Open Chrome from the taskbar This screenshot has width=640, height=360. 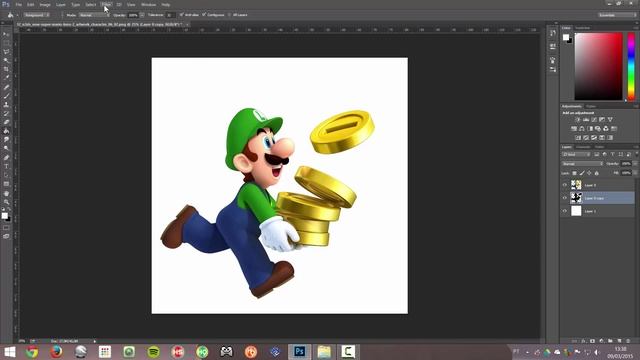tap(32, 351)
